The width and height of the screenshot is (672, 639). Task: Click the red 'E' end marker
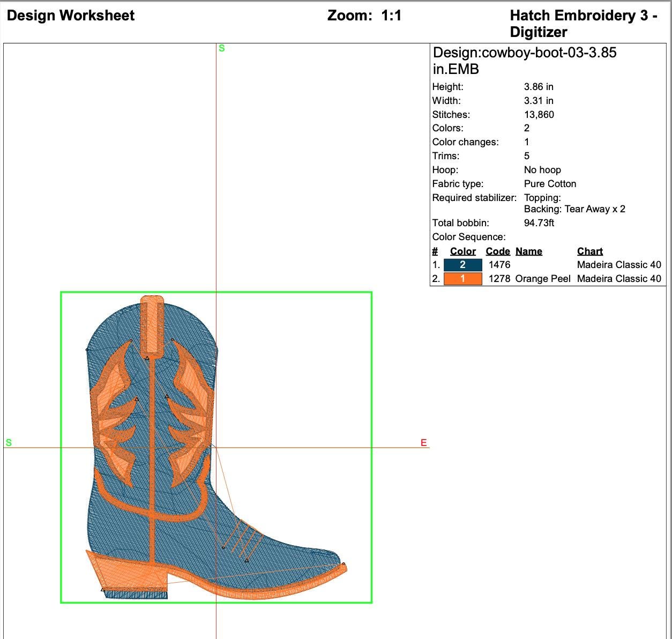coord(424,443)
